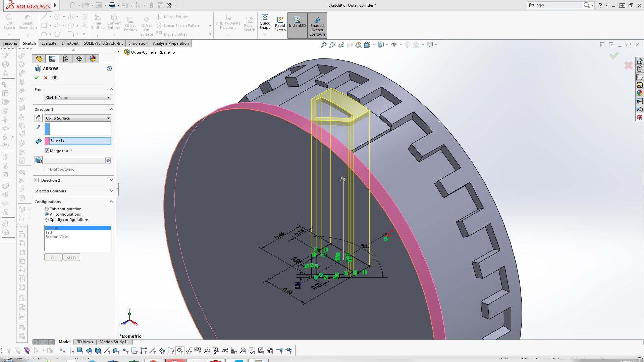Click the Reset button
The width and height of the screenshot is (644, 362).
point(71,257)
